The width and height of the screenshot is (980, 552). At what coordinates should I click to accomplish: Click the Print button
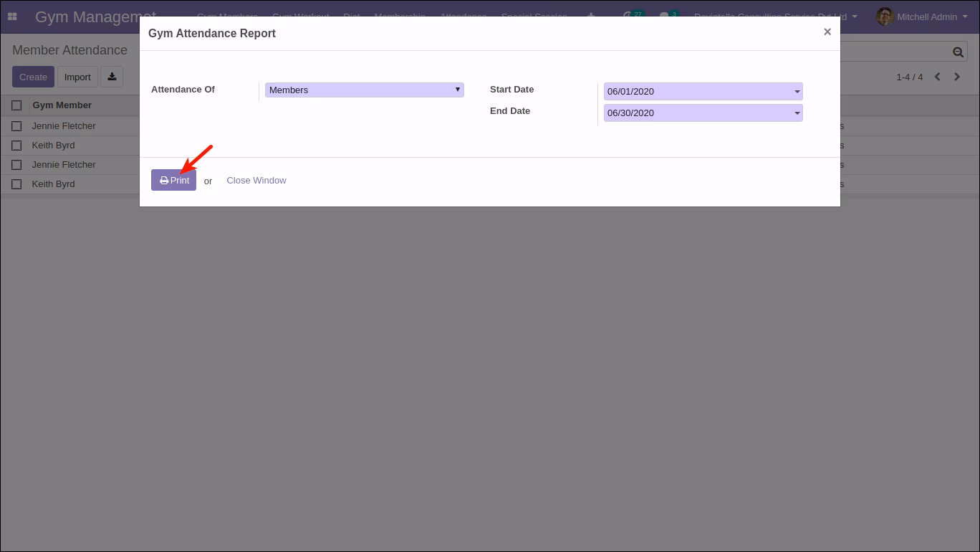(173, 180)
